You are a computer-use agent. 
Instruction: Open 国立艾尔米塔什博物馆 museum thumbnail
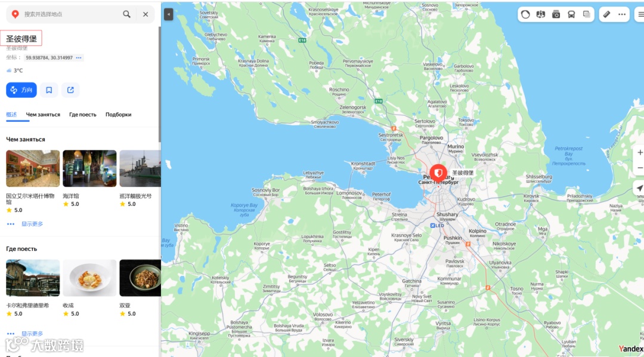click(x=33, y=168)
